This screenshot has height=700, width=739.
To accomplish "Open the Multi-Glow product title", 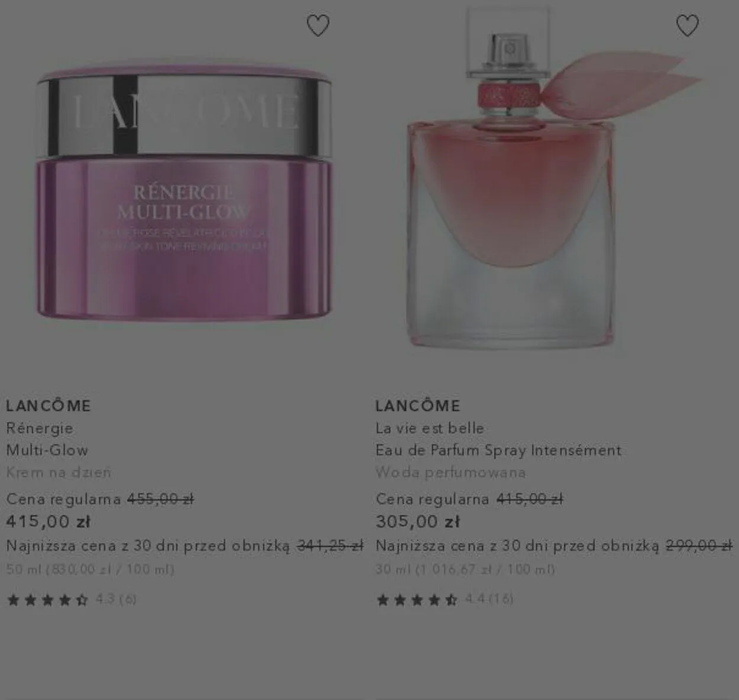I will click(47, 450).
